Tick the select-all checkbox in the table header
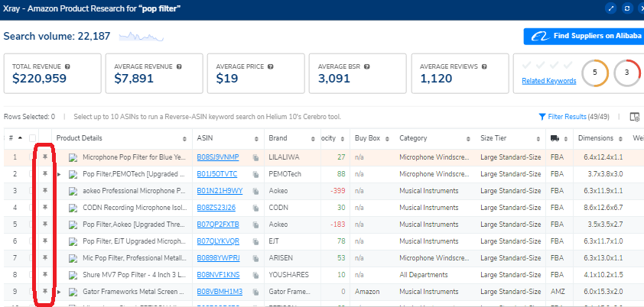The image size is (644, 307). coord(32,138)
